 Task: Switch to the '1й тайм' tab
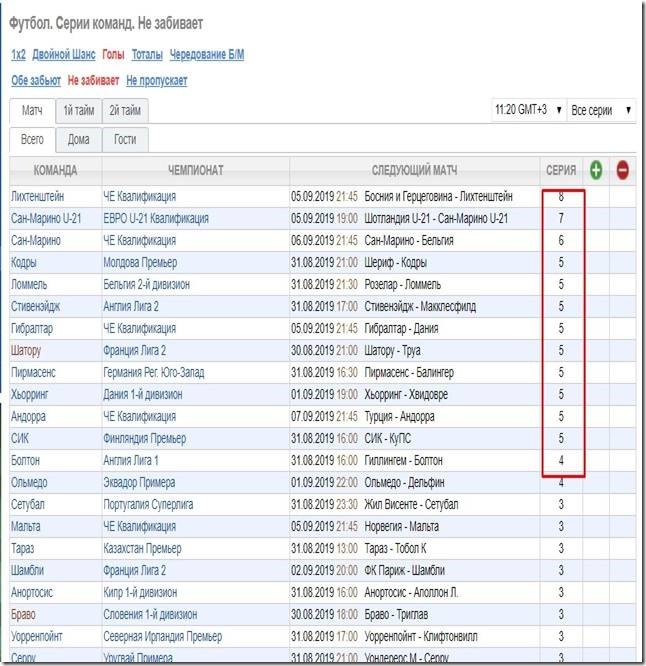pos(79,111)
